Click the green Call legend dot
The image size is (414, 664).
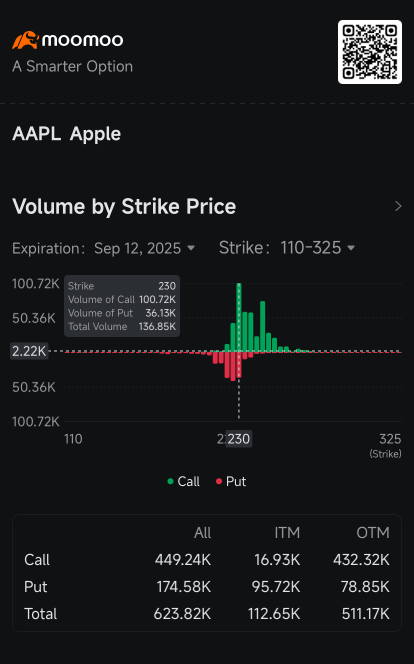pos(171,481)
